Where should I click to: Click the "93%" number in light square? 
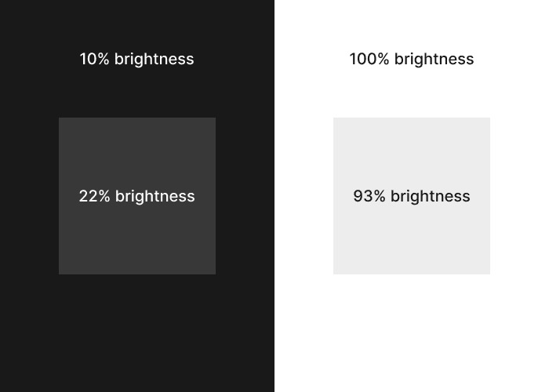369,196
